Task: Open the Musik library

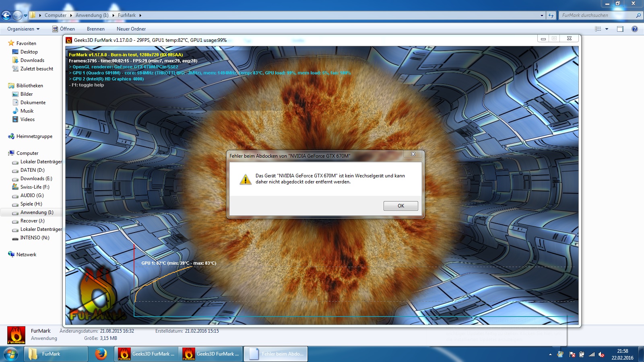Action: 27,111
